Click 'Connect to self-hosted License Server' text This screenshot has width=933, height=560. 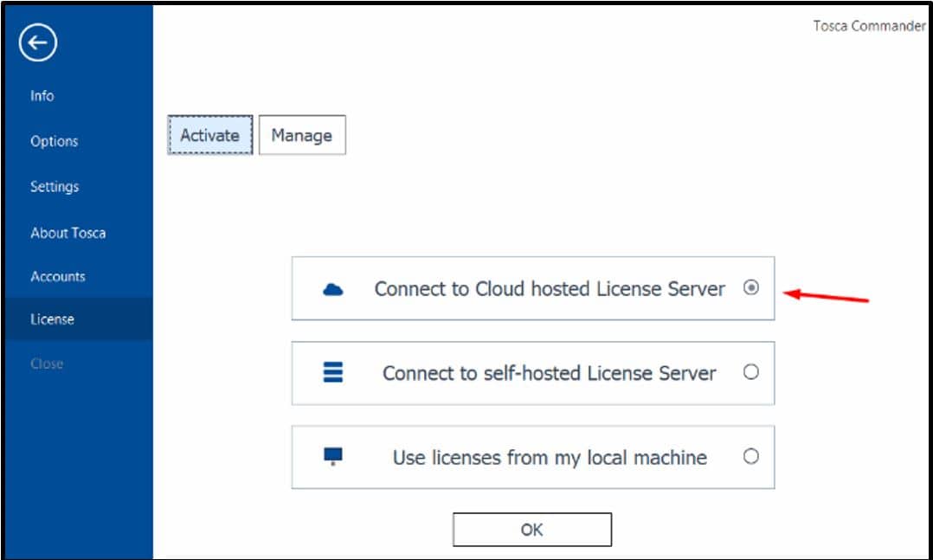(x=550, y=373)
